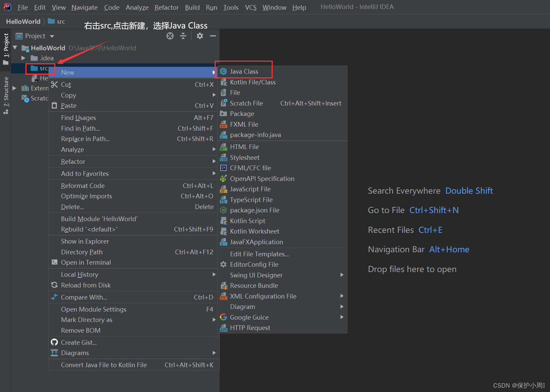Click the JavaFXApplication icon
Image resolution: width=550 pixels, height=392 pixels.
223,242
